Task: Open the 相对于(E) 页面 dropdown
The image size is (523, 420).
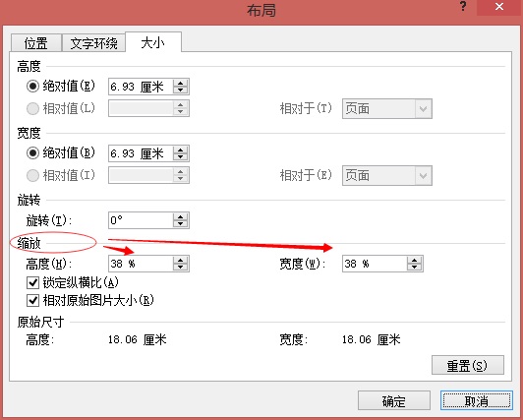Action: coord(387,175)
